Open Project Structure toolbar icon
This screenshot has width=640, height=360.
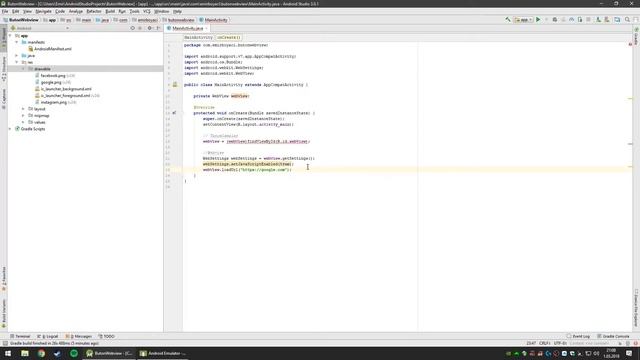[617, 20]
